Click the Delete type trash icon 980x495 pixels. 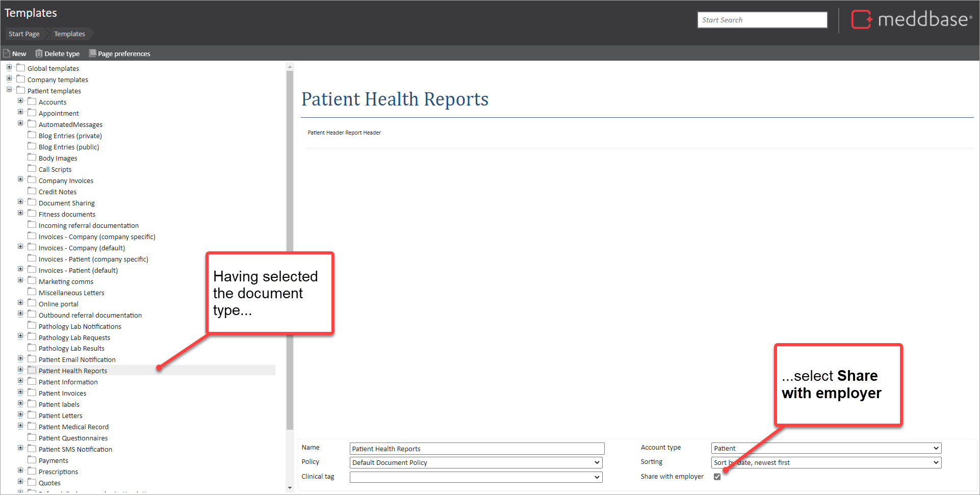point(39,54)
